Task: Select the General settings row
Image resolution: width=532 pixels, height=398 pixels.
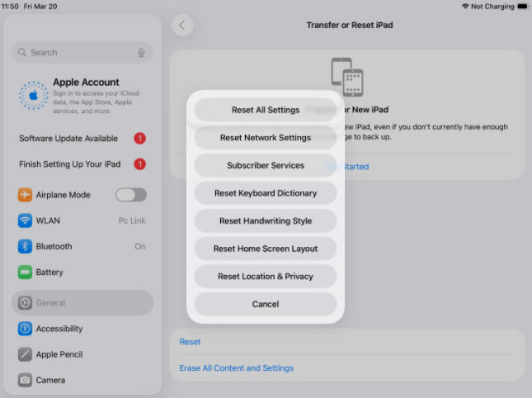Action: click(82, 303)
